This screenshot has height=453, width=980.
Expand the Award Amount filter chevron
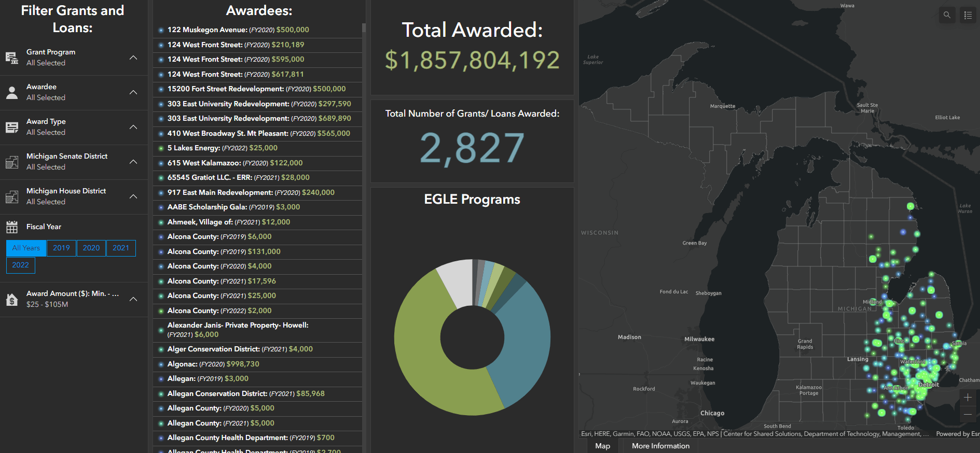(x=133, y=299)
